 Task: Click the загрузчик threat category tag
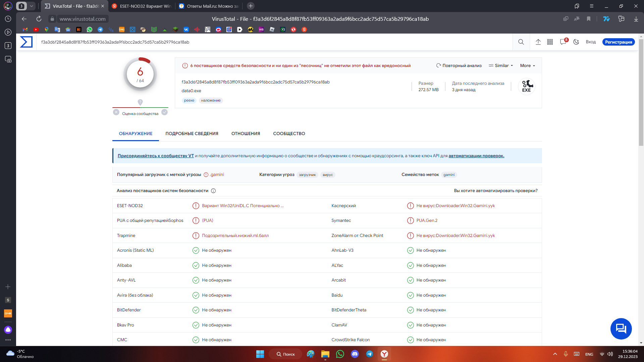(x=307, y=175)
